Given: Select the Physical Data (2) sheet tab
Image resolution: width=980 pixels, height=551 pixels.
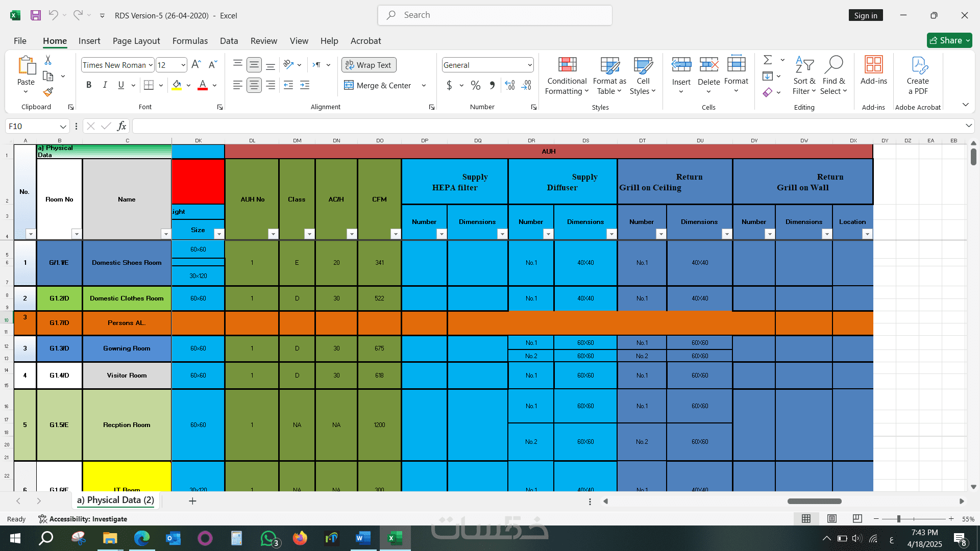Looking at the screenshot, I should pyautogui.click(x=115, y=500).
